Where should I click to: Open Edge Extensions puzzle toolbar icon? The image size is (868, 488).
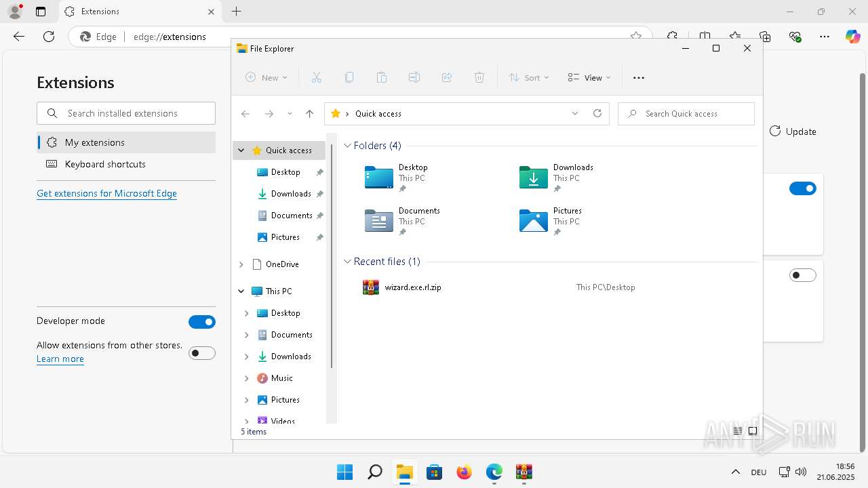pyautogui.click(x=672, y=37)
